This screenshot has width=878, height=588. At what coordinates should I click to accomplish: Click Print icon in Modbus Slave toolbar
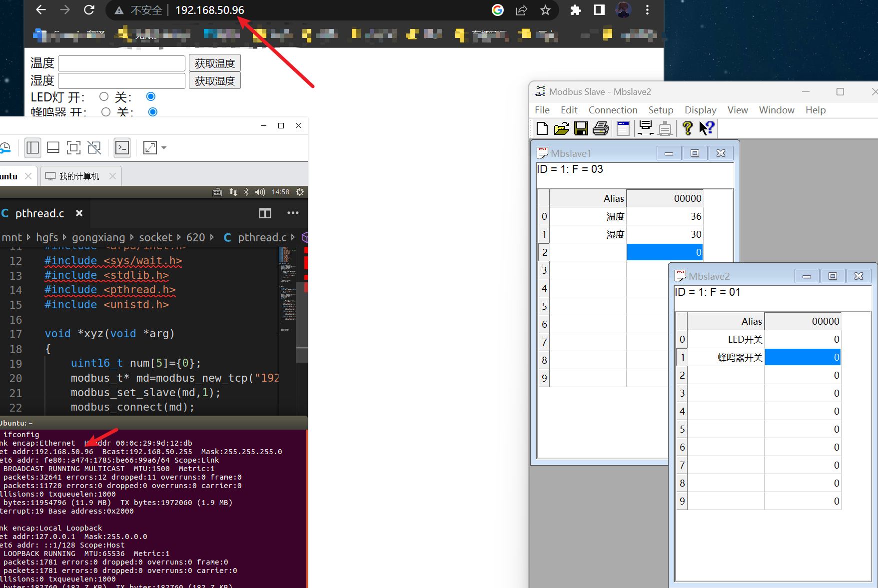click(601, 128)
